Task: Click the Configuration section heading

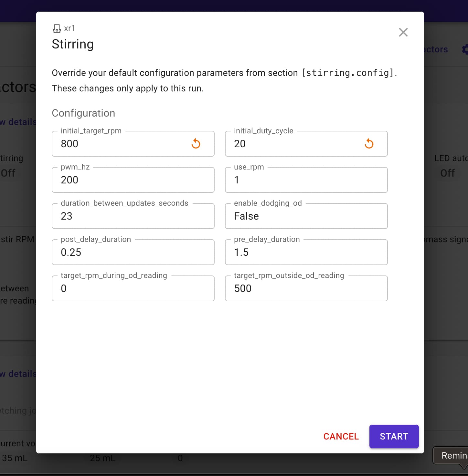Action: tap(83, 113)
